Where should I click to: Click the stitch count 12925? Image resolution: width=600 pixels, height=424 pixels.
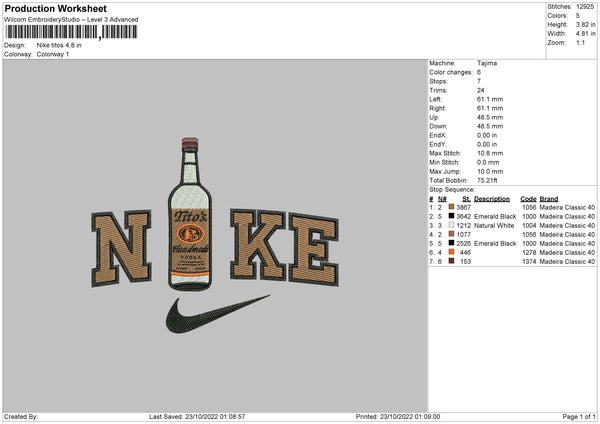tap(585, 7)
